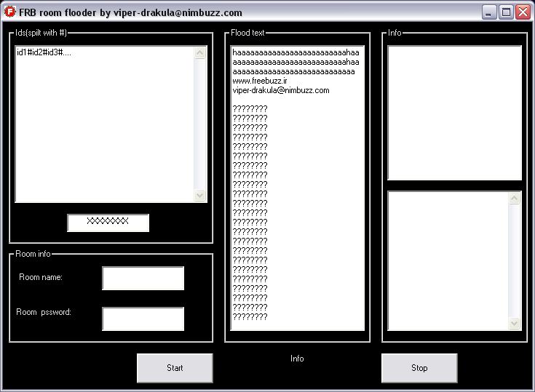This screenshot has width=535, height=392.
Task: Click Ids list scrollbar down arrow
Action: (x=200, y=196)
